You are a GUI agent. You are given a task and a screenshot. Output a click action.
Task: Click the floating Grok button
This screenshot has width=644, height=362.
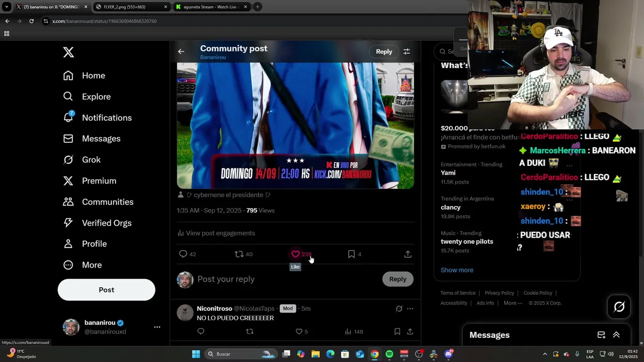click(619, 307)
